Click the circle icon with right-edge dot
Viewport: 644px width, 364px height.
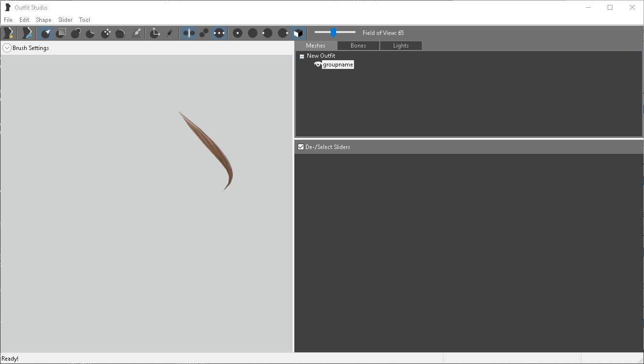[x=283, y=33]
